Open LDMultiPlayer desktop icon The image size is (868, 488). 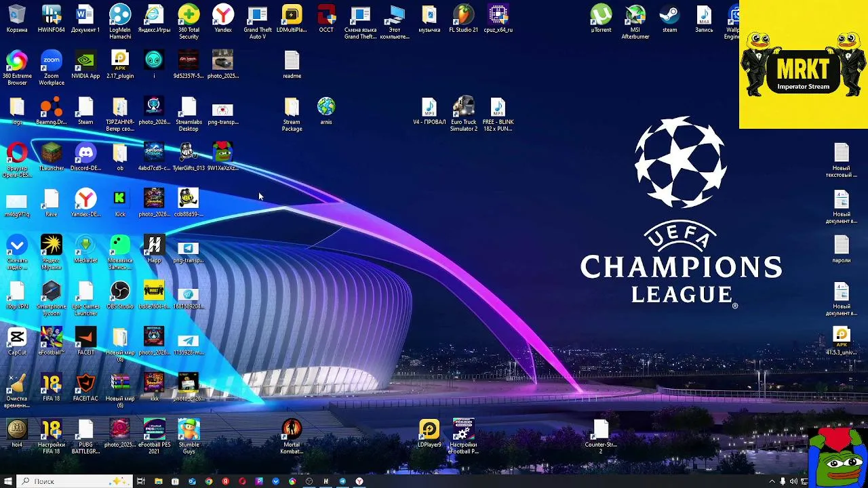coord(292,19)
